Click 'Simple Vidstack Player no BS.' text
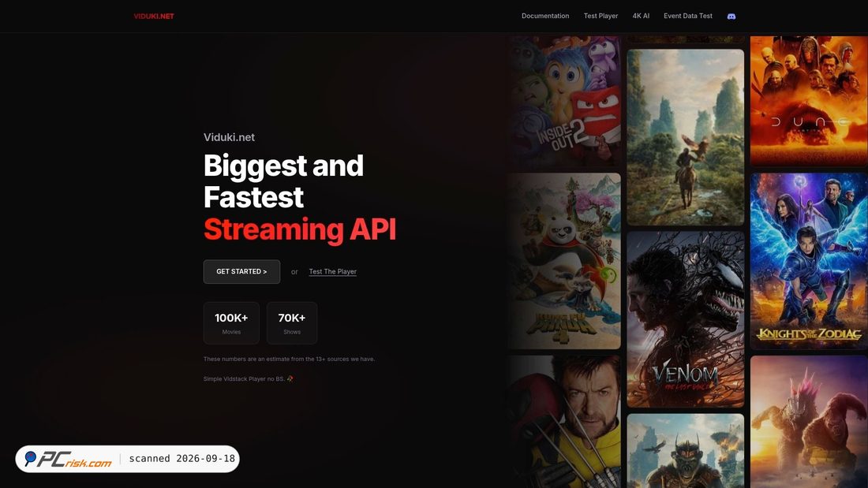 coord(249,379)
